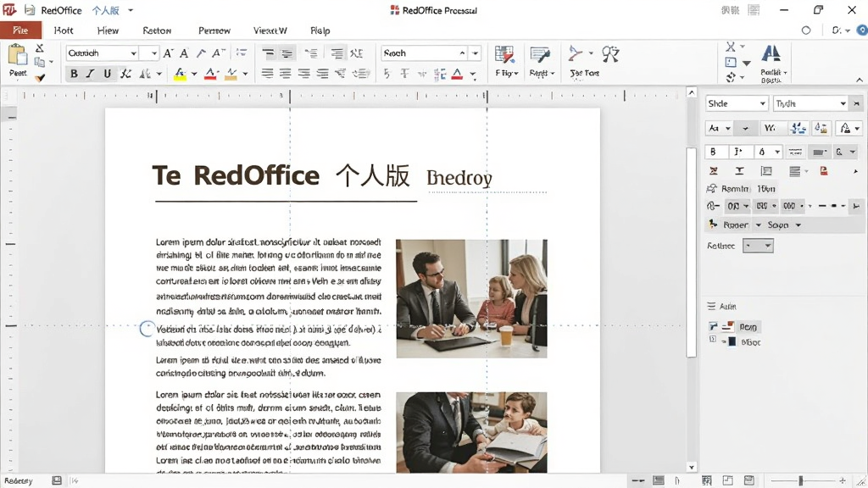Open the second sidebar dropdown labeled 'Tydh'
This screenshot has height=488, width=868.
pos(811,103)
